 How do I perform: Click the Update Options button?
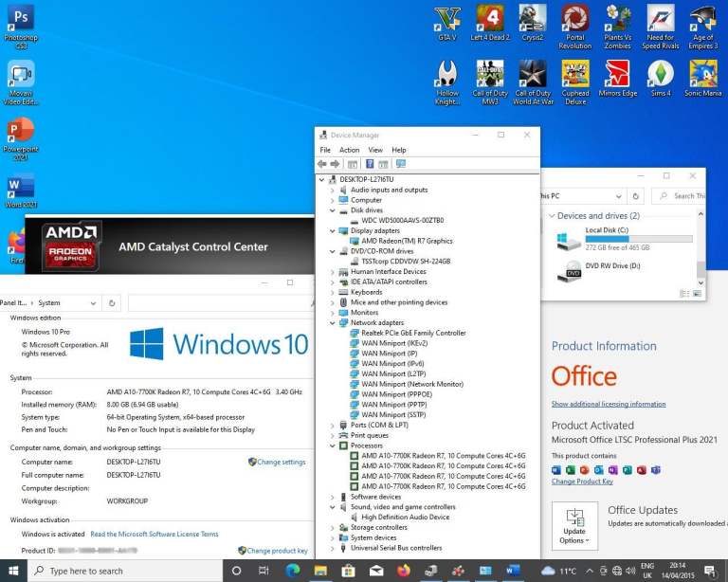pos(574,524)
